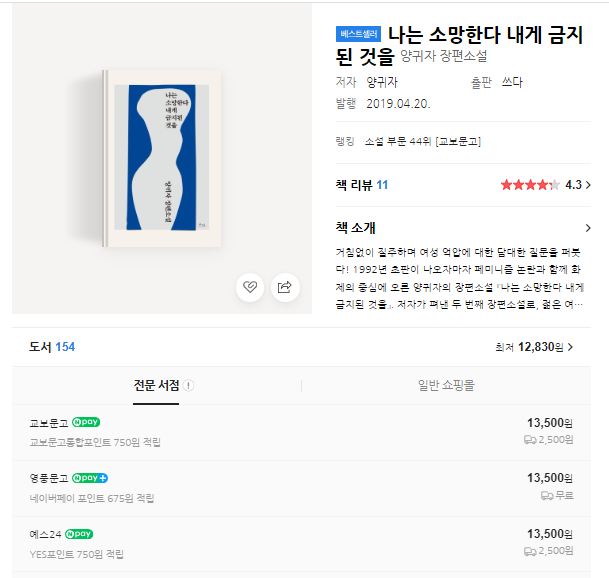Expand the 책 소개 section arrow
Viewport: 609px width, 578px height.
point(587,228)
